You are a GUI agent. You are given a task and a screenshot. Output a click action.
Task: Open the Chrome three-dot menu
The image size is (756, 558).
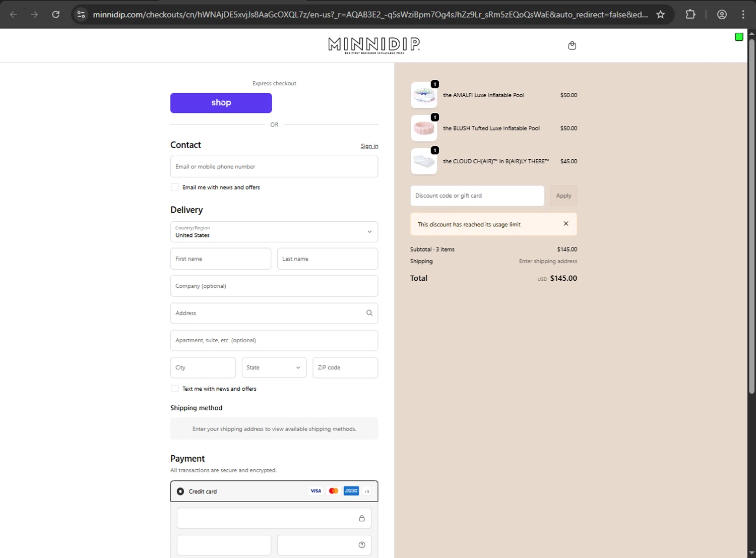(x=743, y=15)
